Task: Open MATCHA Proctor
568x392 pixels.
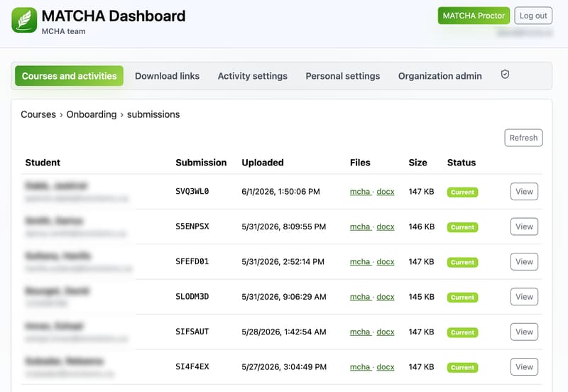Action: 474,16
